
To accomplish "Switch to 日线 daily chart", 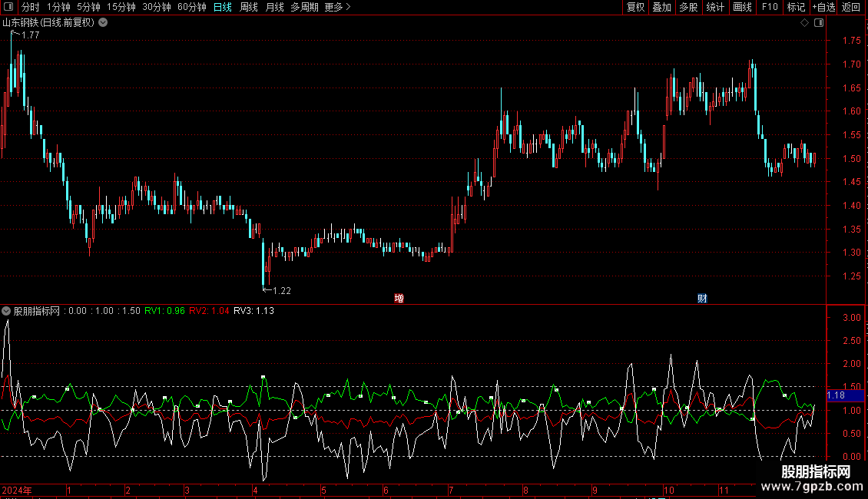I will coord(223,7).
